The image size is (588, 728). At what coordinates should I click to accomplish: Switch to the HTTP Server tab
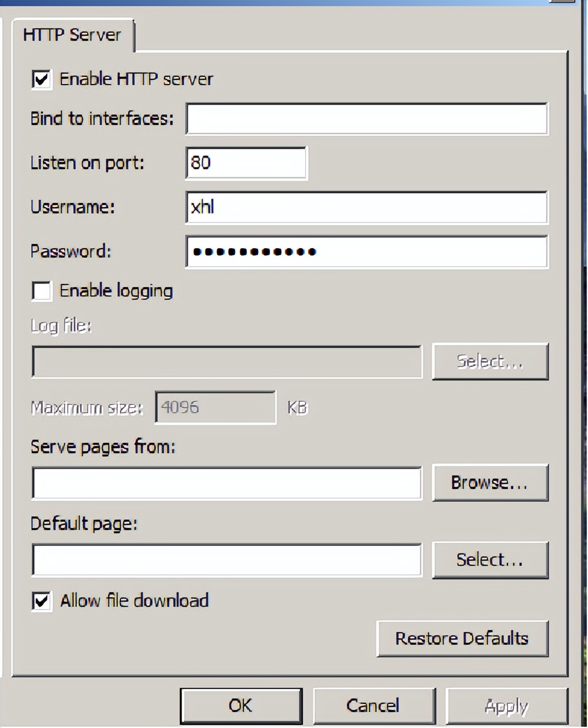tap(72, 35)
